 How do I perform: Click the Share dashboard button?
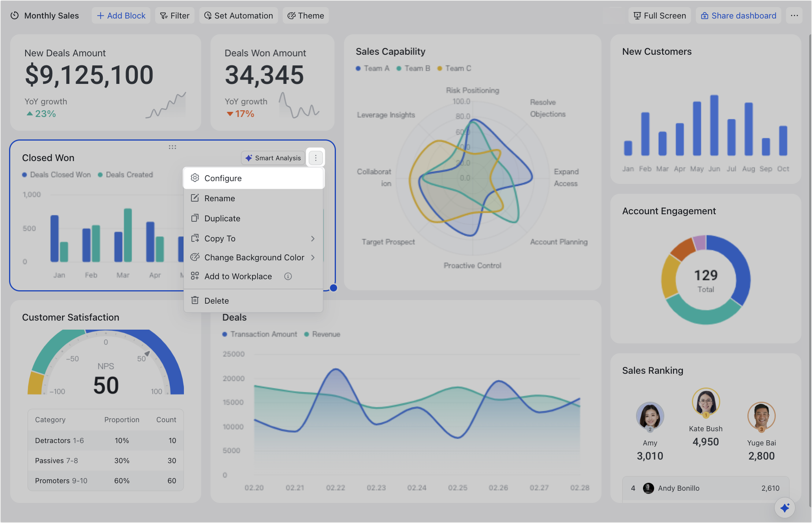738,16
